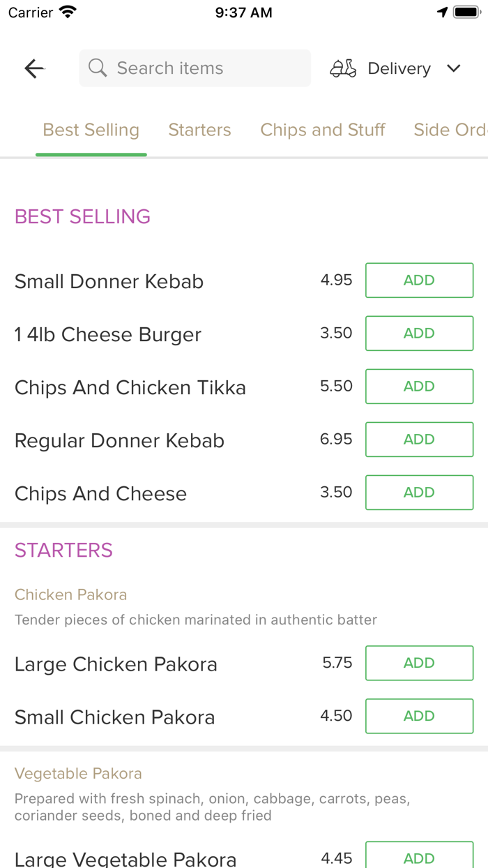Add Chips And Chicken Tikka
Image resolution: width=488 pixels, height=868 pixels.
tap(419, 387)
